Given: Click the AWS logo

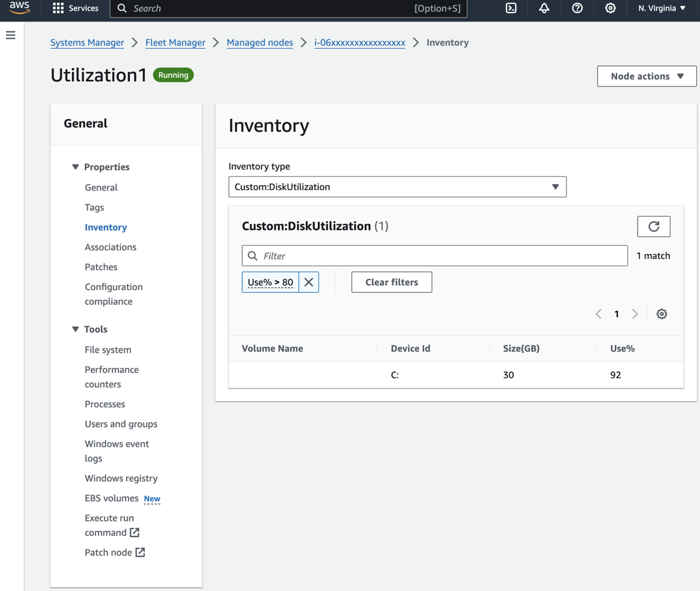Looking at the screenshot, I should click(19, 7).
